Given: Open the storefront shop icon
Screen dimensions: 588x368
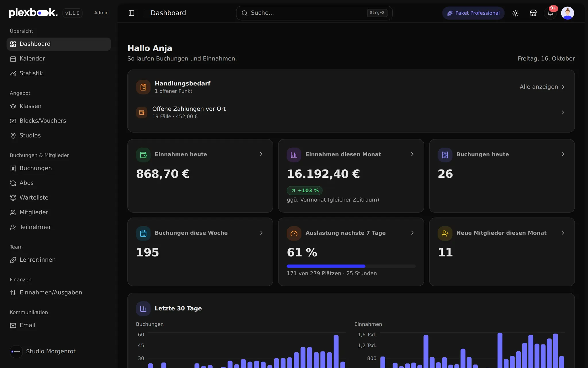Looking at the screenshot, I should click(533, 13).
